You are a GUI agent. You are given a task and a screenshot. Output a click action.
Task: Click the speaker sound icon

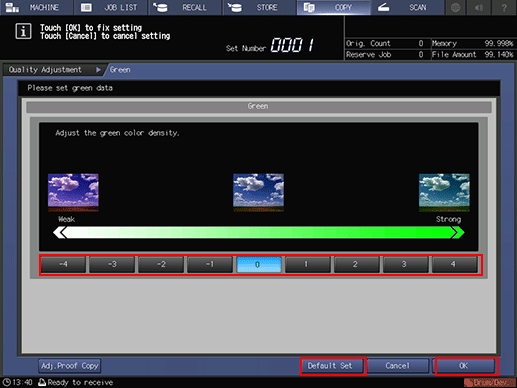click(479, 7)
